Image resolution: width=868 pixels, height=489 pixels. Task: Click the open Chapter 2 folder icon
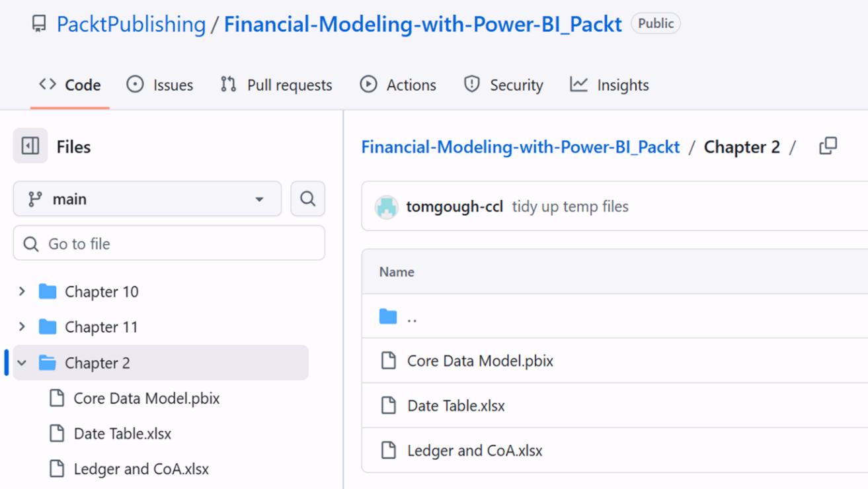(48, 363)
